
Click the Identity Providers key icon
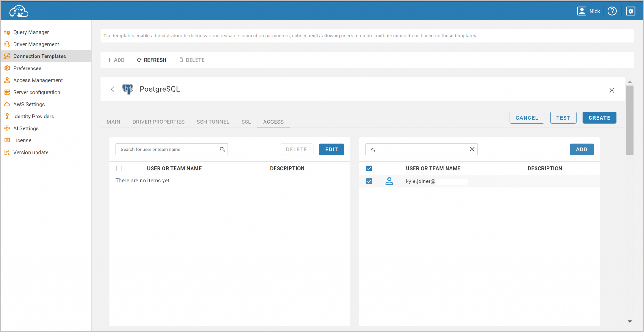coord(7,116)
